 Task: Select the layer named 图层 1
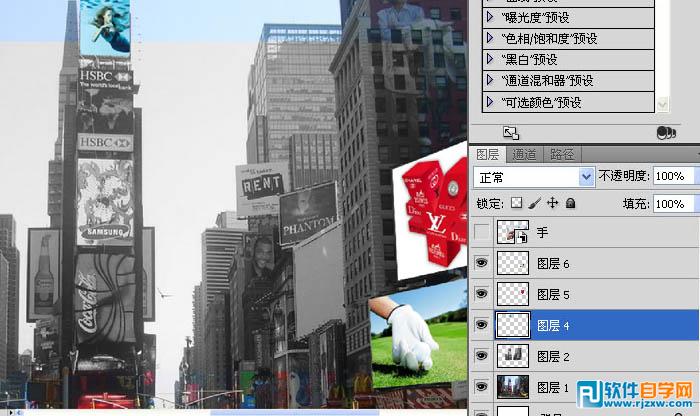[553, 387]
